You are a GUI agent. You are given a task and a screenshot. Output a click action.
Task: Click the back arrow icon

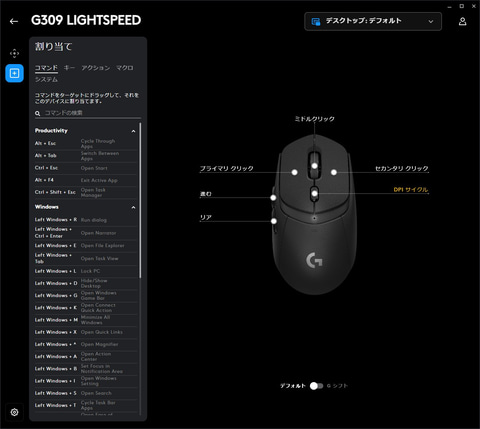click(14, 21)
